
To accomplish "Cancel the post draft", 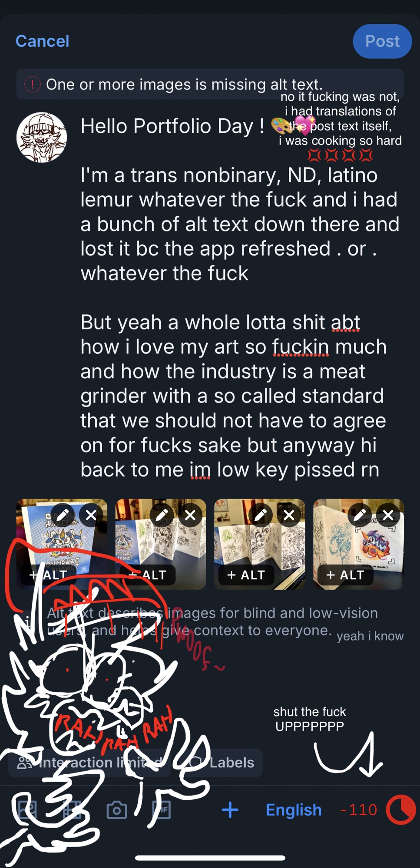I will (x=43, y=41).
